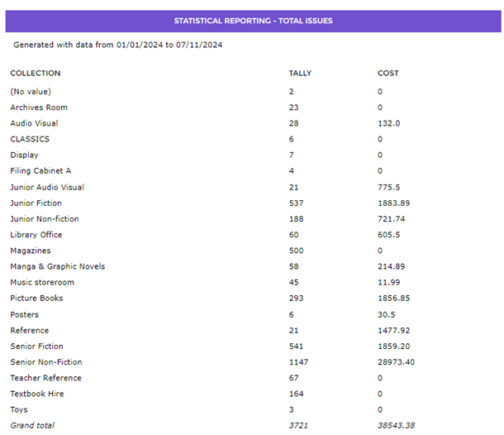Click Posters cost 30.5
Screen dimensions: 504x435
point(387,314)
